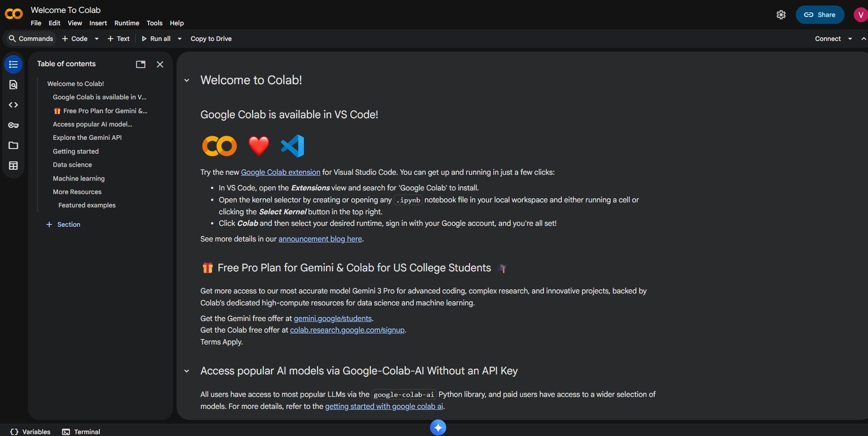
Task: Open the Terminal panel in status bar
Action: [81, 432]
